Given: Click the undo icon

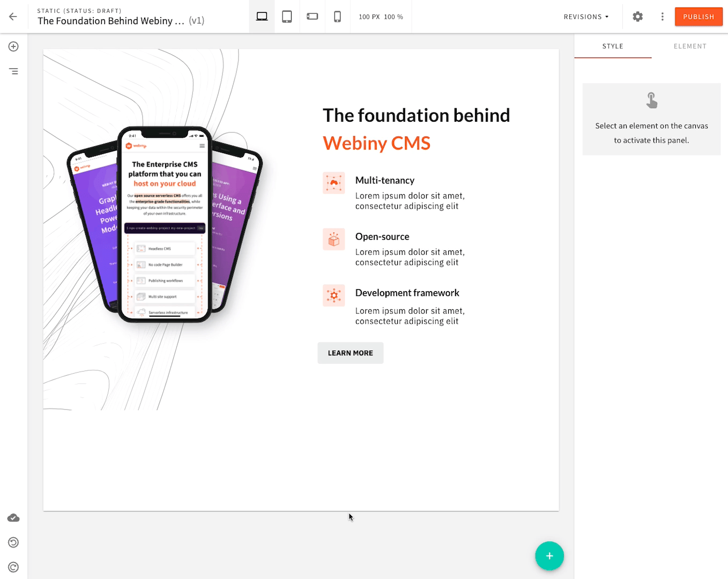Looking at the screenshot, I should (x=13, y=543).
